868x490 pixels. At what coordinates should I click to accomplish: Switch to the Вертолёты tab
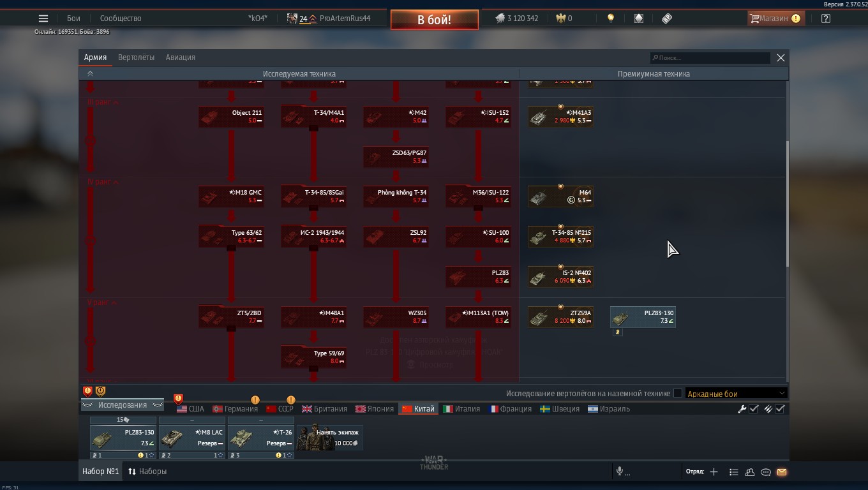tap(136, 57)
